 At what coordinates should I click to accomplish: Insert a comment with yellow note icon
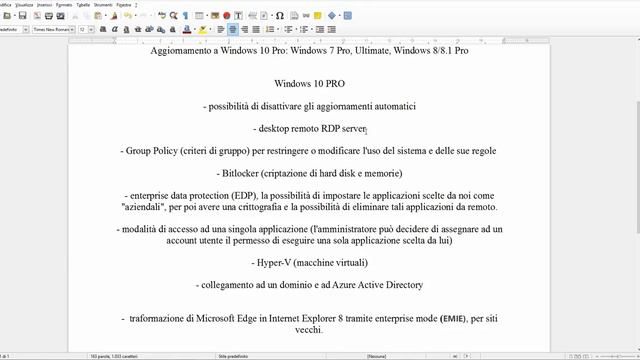(x=318, y=16)
